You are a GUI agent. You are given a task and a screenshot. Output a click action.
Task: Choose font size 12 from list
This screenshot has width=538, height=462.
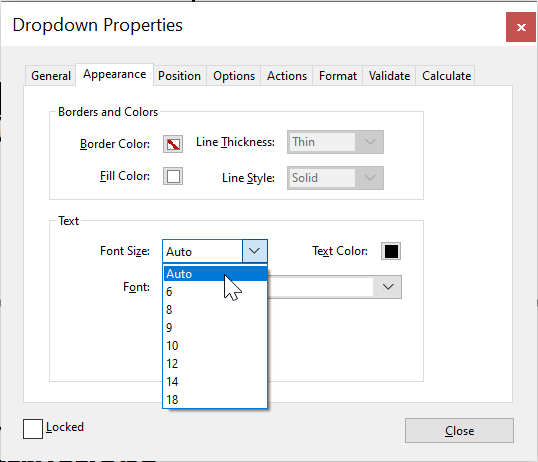215,363
